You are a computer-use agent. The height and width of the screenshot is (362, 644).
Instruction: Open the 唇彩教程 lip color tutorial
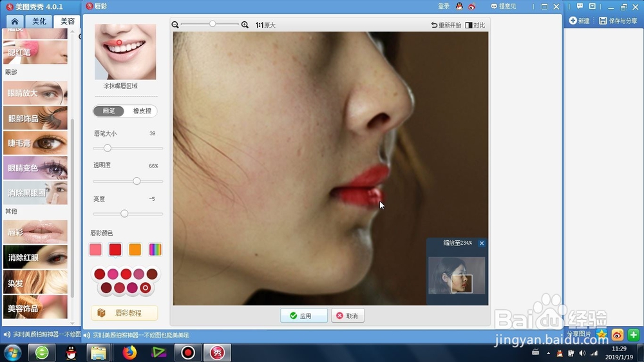124,313
